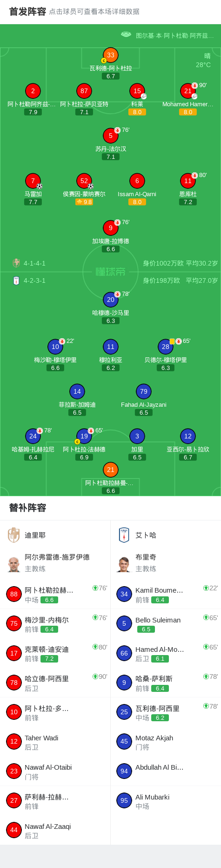Open blue number 79 Fahad Al-Jayzani
Image resolution: width=221 pixels, height=868 pixels.
(x=144, y=391)
